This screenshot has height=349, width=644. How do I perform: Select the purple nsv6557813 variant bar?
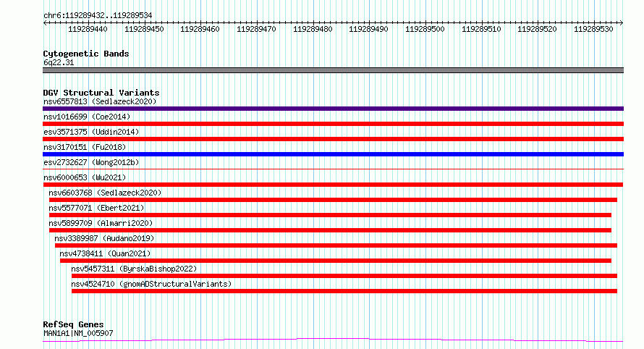click(333, 109)
